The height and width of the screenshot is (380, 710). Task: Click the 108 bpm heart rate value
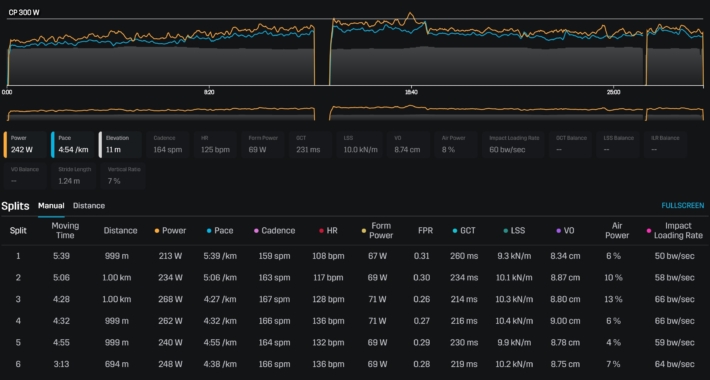tap(328, 256)
